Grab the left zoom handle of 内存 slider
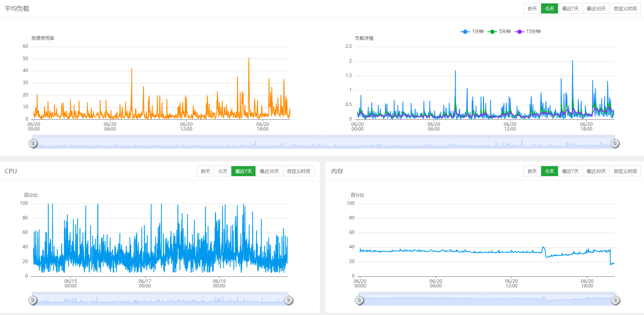The width and height of the screenshot is (644, 315). point(359,300)
